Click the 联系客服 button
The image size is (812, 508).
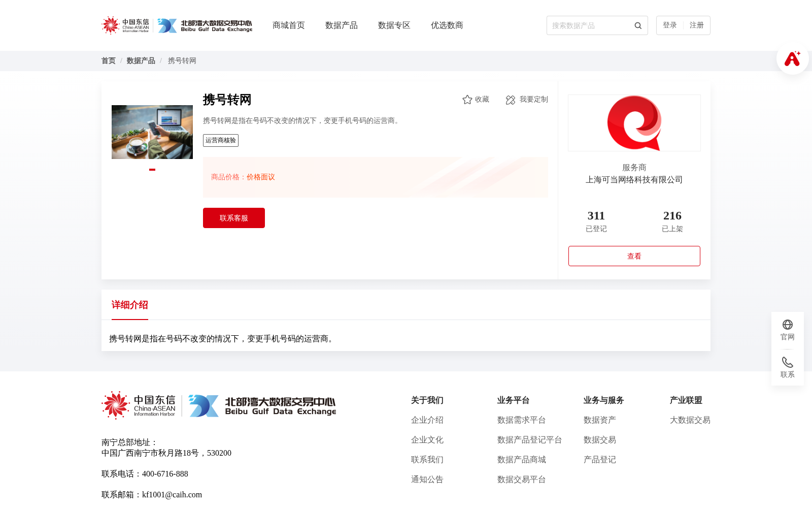234,218
